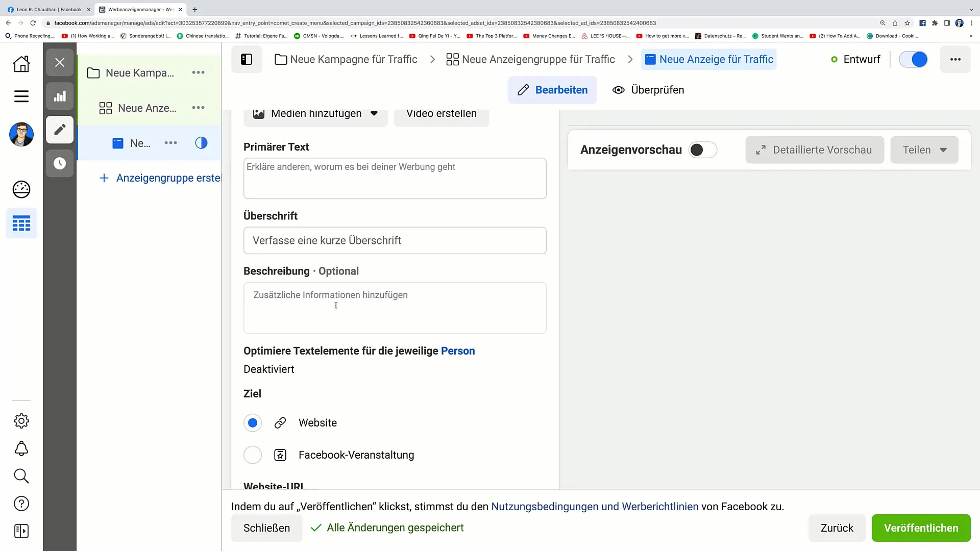Click the green Veröffentlichen button
980x551 pixels.
click(x=921, y=528)
